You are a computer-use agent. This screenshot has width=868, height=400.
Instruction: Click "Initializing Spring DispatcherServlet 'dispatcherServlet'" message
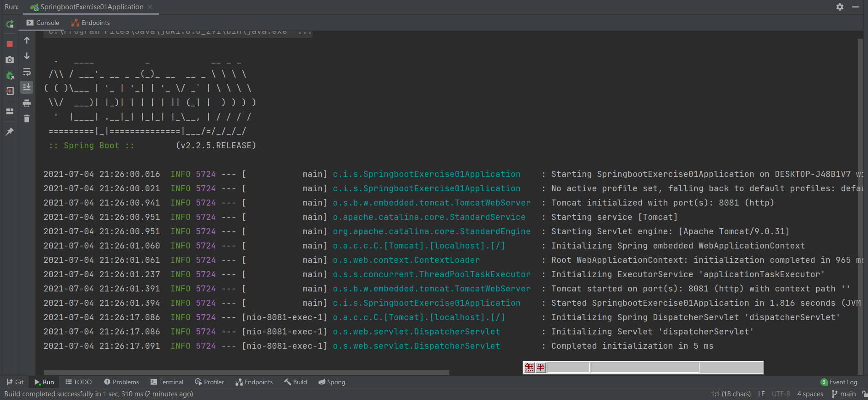tap(696, 317)
